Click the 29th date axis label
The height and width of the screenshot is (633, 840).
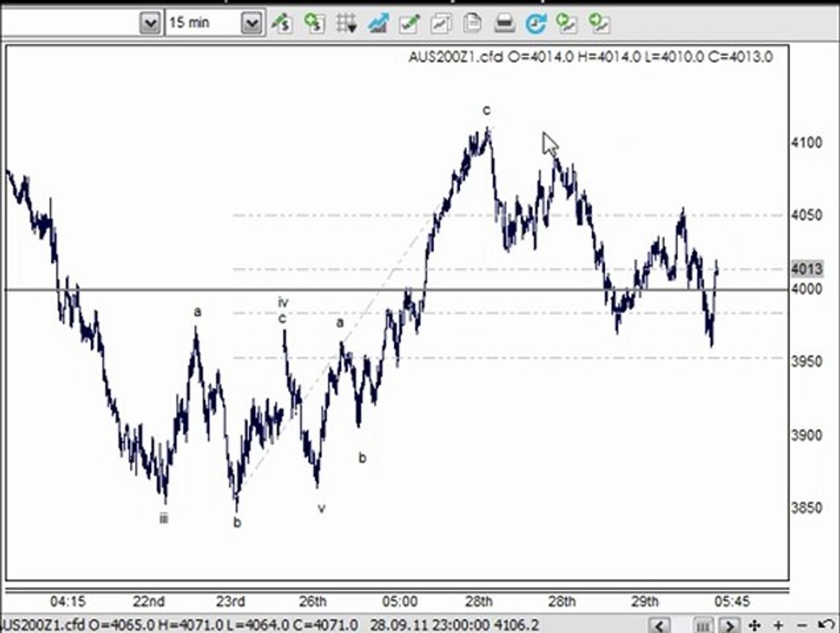pos(645,601)
